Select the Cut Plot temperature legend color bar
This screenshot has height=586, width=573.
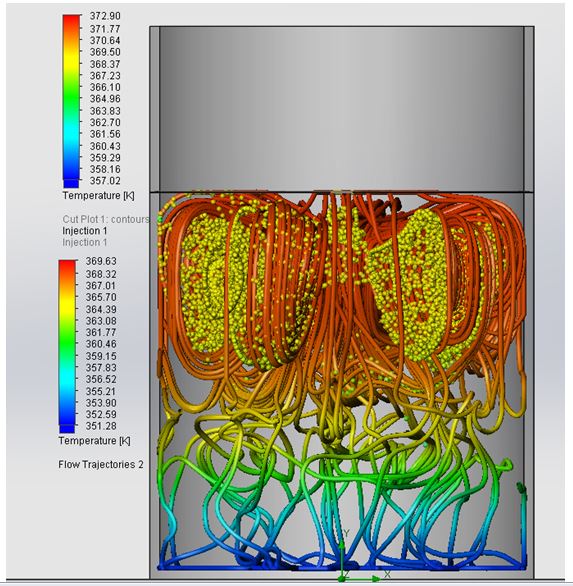coord(72,101)
